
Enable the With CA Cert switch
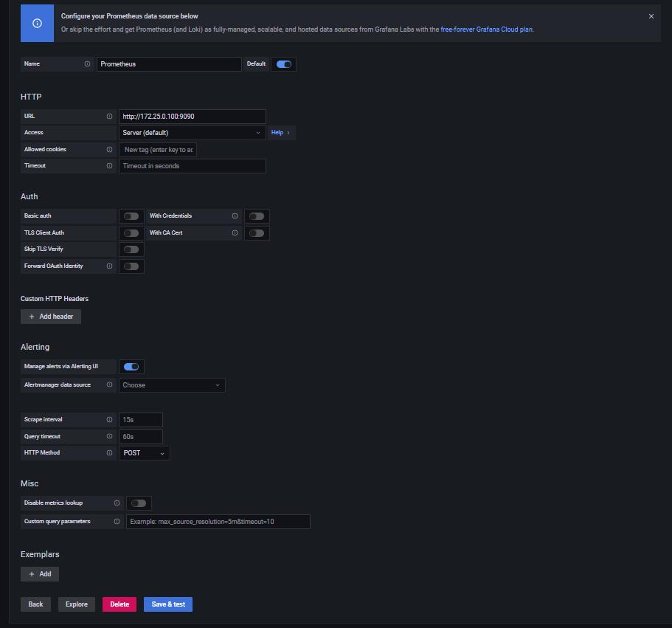tap(257, 232)
